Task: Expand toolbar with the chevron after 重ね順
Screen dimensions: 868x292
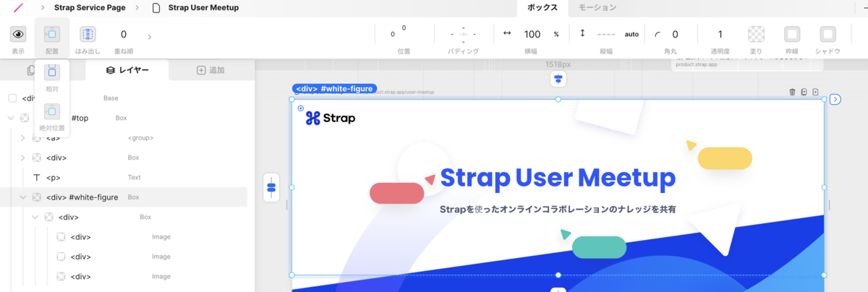Action: pos(150,36)
